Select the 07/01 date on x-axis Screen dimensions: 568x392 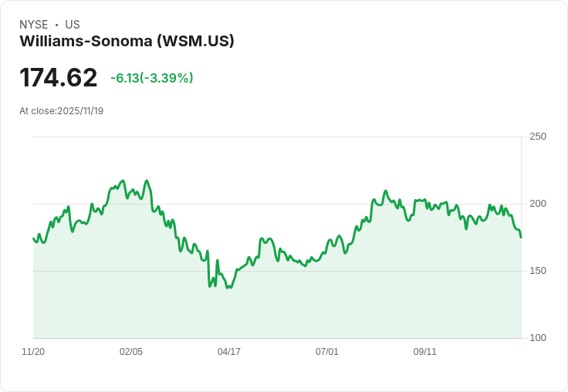tap(327, 352)
